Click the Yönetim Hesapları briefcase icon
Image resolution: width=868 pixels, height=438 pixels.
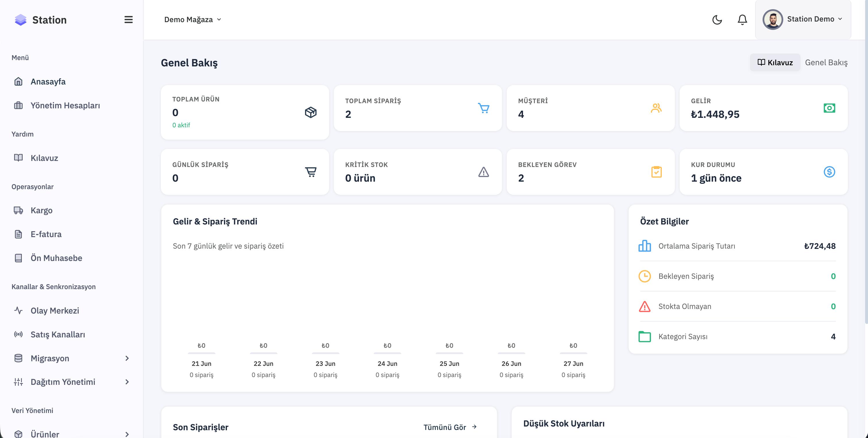point(18,105)
